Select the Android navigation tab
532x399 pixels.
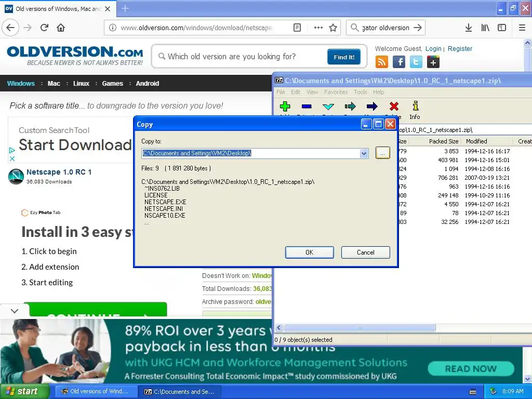[147, 84]
